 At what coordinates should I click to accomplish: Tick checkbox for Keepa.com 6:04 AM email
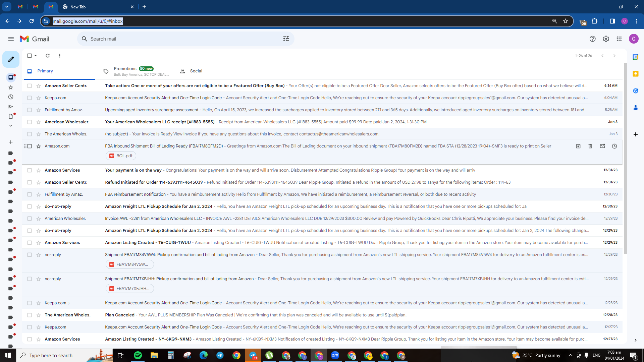(x=30, y=98)
